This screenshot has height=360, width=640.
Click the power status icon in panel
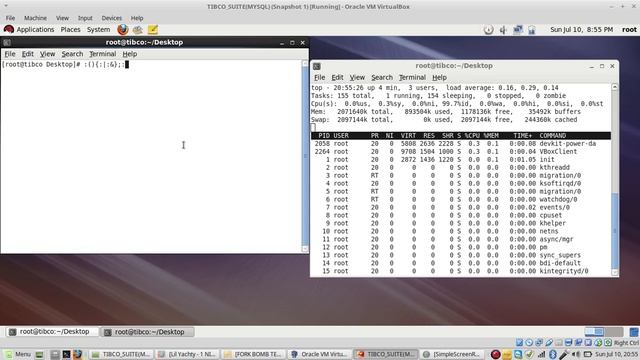coord(531,30)
